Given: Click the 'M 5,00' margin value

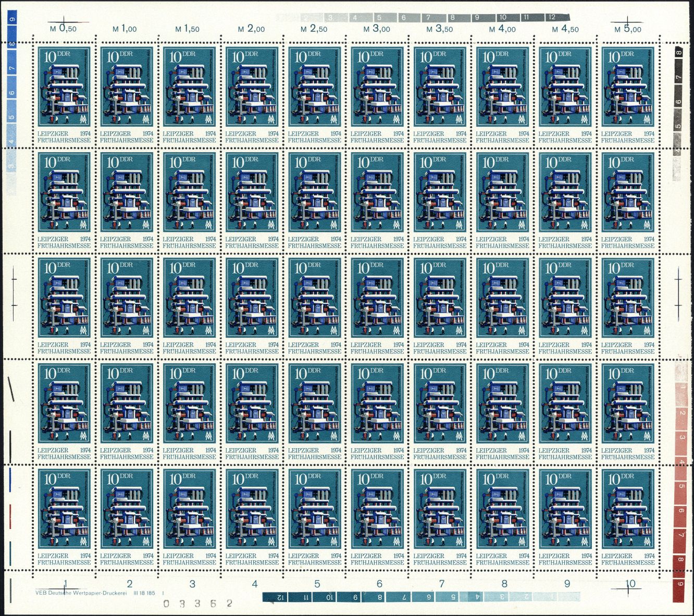Looking at the screenshot, I should pos(628,29).
